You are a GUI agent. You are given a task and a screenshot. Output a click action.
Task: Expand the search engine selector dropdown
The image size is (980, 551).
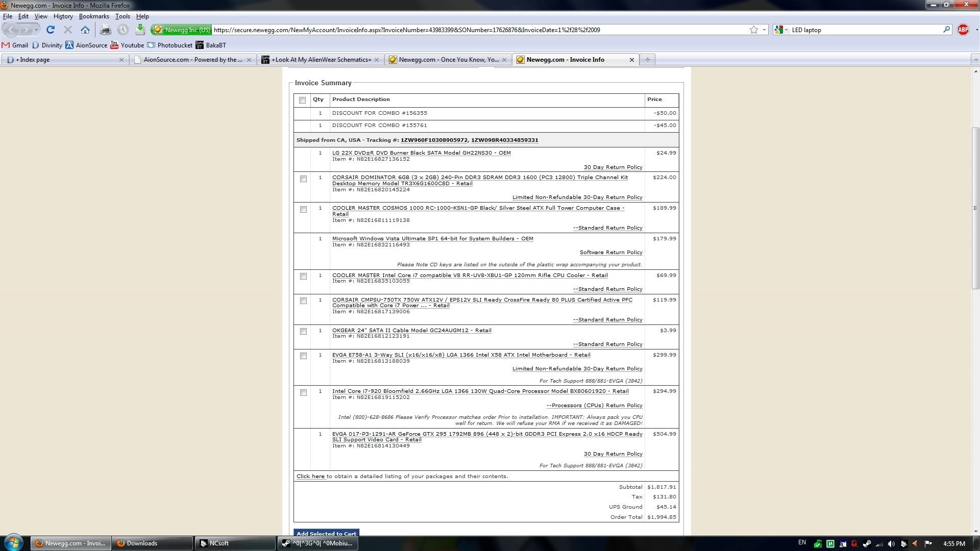click(x=786, y=30)
